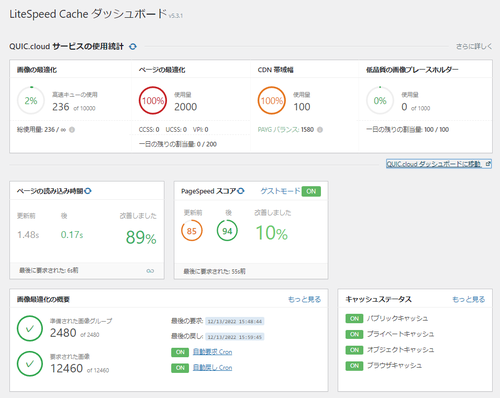Viewport: 500px width, 398px height.
Task: Toggle ON badge for オブジェクトキャッシュ
Action: [354, 350]
